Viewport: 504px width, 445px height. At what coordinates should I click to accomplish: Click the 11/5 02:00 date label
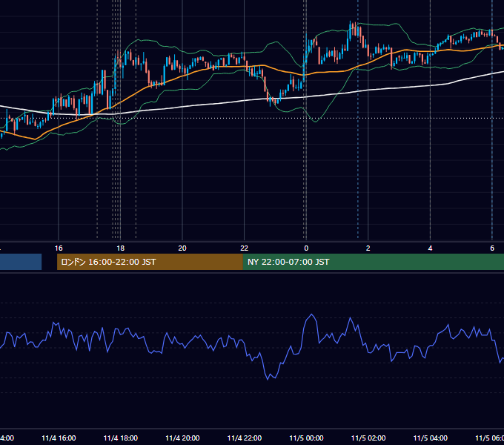(x=368, y=438)
